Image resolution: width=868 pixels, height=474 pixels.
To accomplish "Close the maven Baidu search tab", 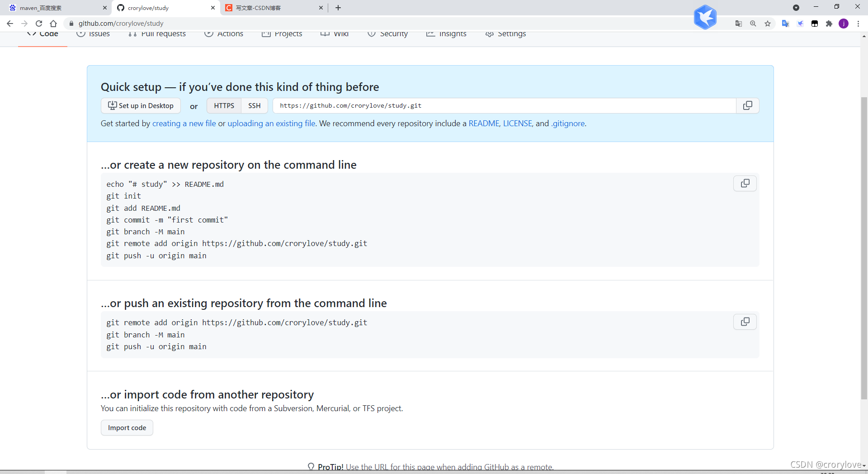I will 105,8.
